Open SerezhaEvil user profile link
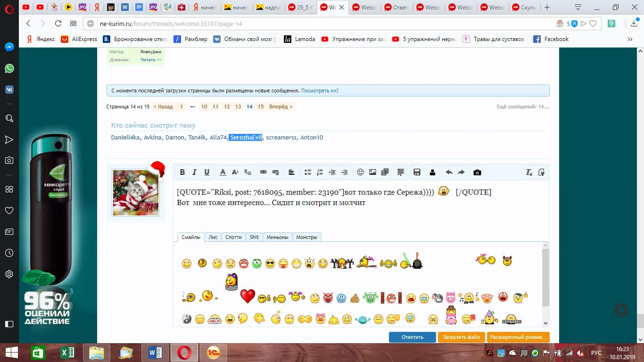 [x=246, y=138]
